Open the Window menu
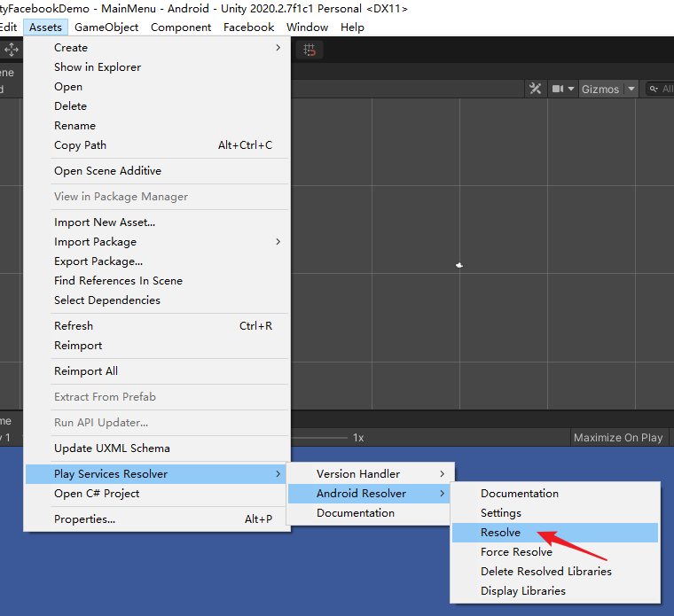This screenshot has height=616, width=674. tap(308, 27)
